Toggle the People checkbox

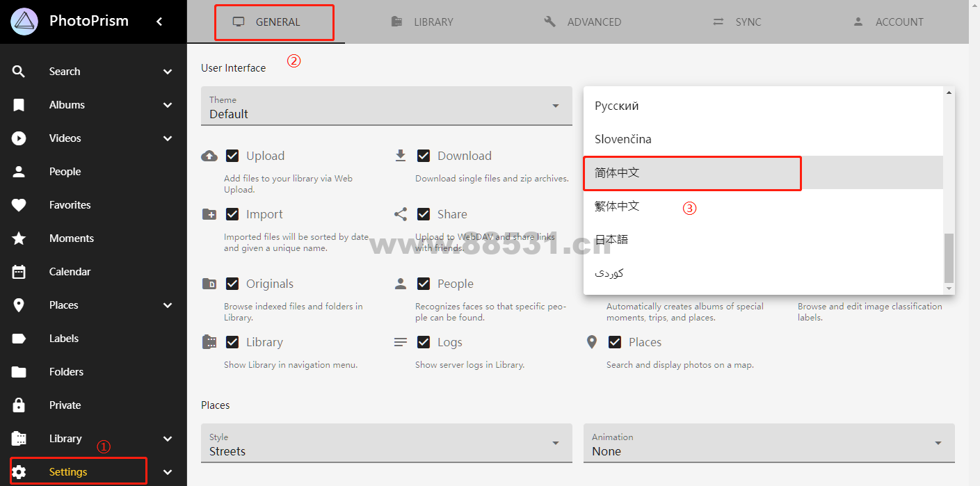pyautogui.click(x=424, y=284)
